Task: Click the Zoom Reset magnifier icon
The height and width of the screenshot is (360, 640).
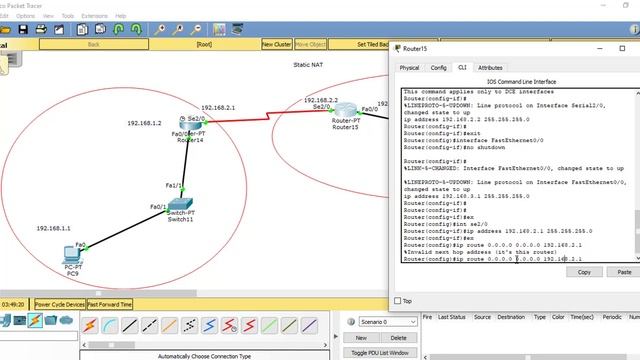Action: click(178, 29)
